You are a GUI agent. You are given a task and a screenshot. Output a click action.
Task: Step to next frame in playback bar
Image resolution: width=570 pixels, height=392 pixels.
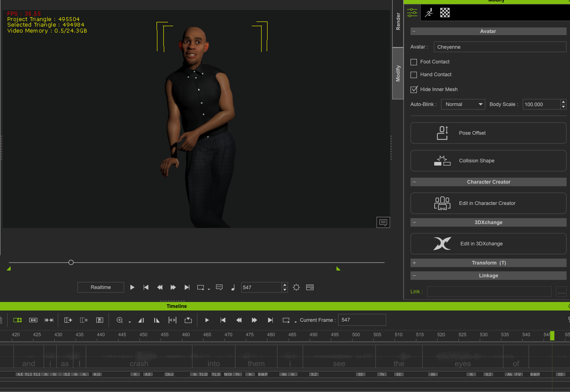click(173, 287)
